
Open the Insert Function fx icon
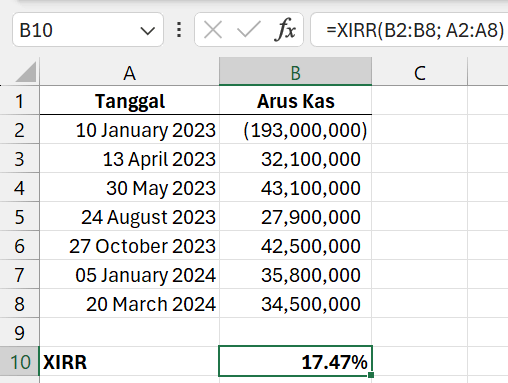[285, 30]
